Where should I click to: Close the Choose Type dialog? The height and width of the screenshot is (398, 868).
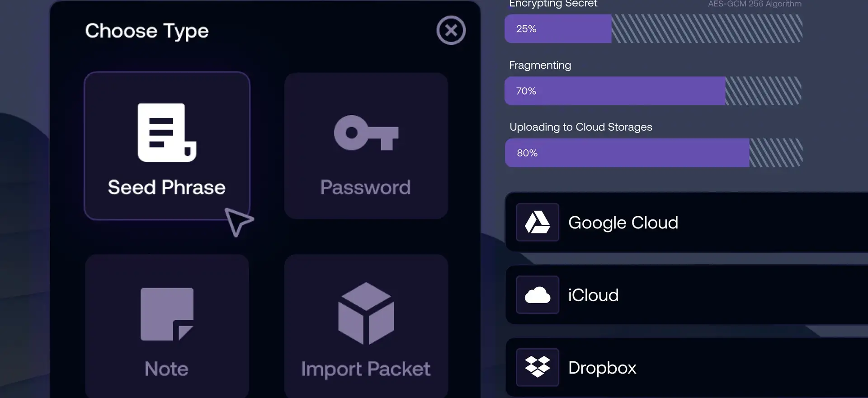click(x=451, y=30)
